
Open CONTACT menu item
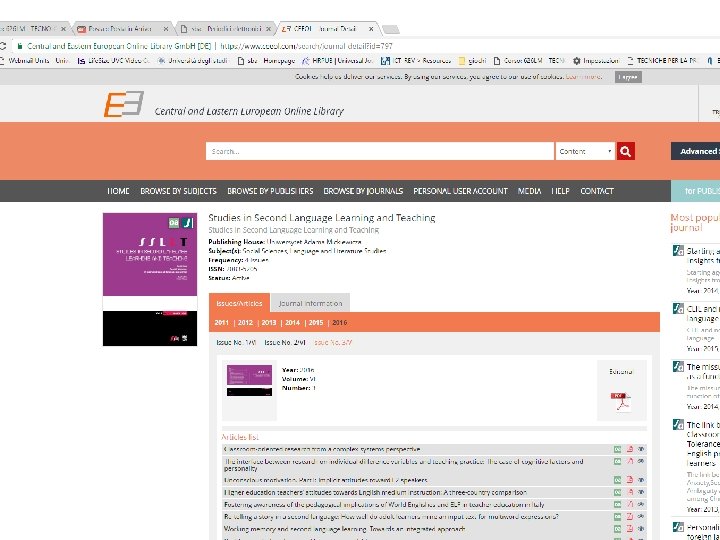tap(596, 191)
